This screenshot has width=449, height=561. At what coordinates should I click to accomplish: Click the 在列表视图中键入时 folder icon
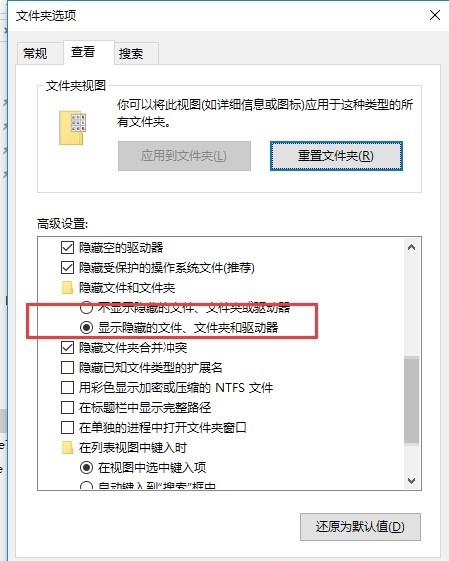67,448
